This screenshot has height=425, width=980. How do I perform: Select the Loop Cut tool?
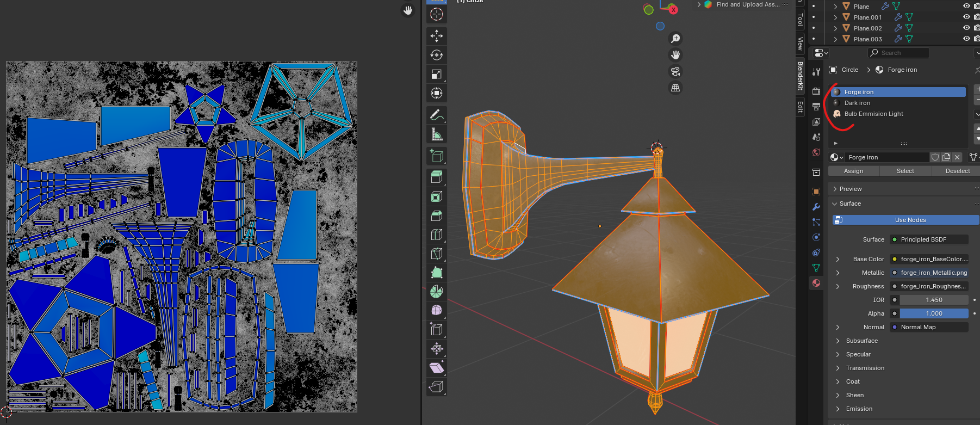[x=437, y=235]
